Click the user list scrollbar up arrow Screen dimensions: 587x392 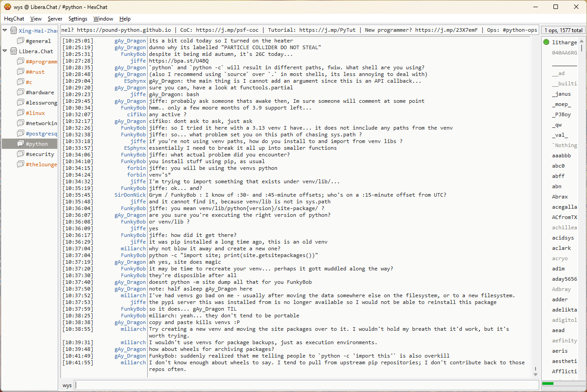pyautogui.click(x=582, y=40)
